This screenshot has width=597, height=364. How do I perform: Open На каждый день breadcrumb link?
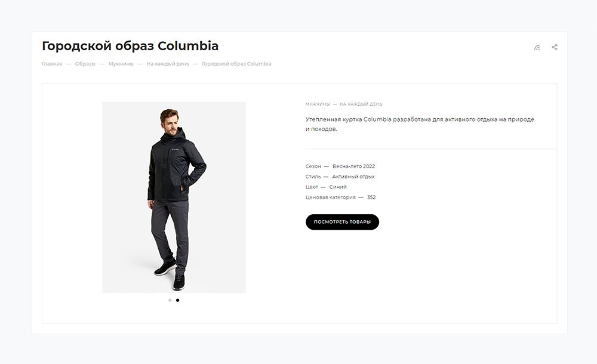coord(168,64)
